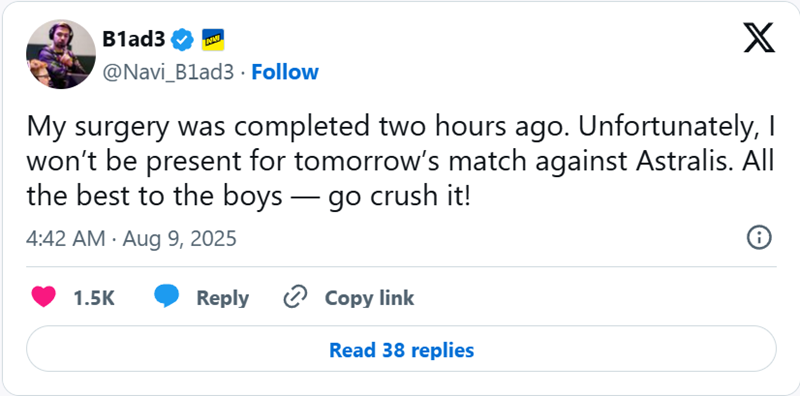Open the Read 38 replies button
Image resolution: width=800 pixels, height=396 pixels.
pos(401,349)
